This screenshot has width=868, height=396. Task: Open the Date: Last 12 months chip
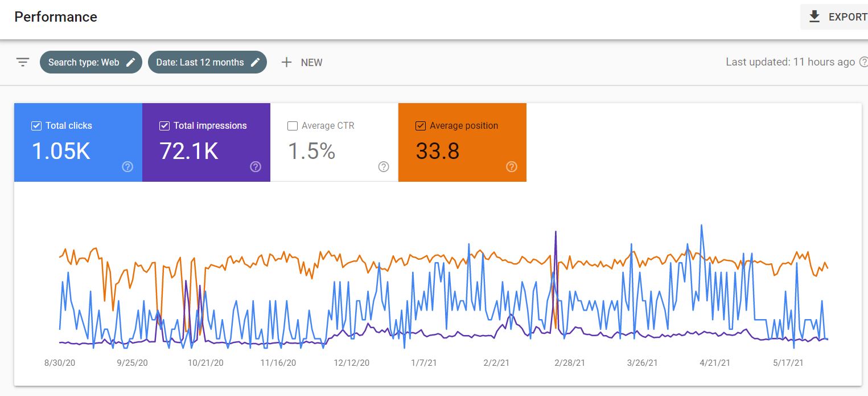pos(207,63)
